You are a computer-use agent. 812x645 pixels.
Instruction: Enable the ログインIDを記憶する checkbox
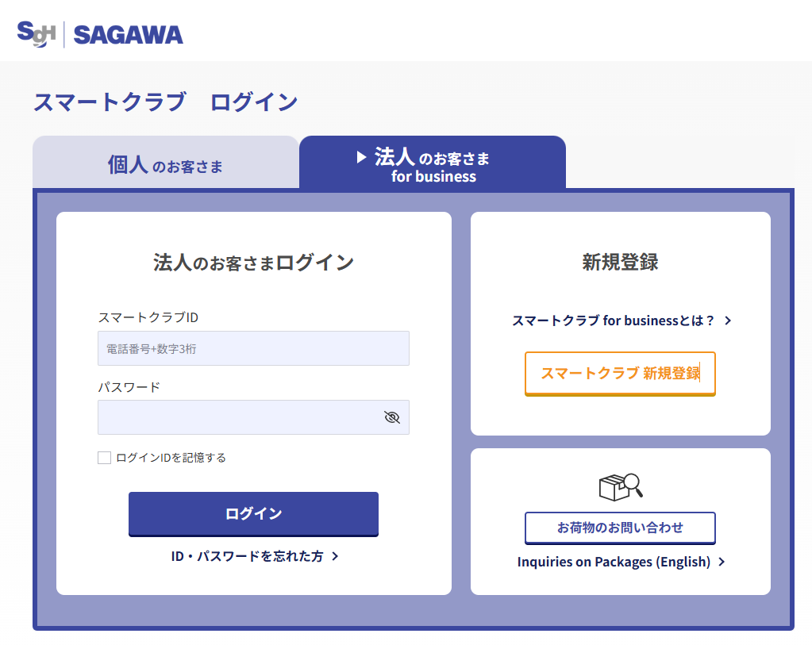pos(104,458)
